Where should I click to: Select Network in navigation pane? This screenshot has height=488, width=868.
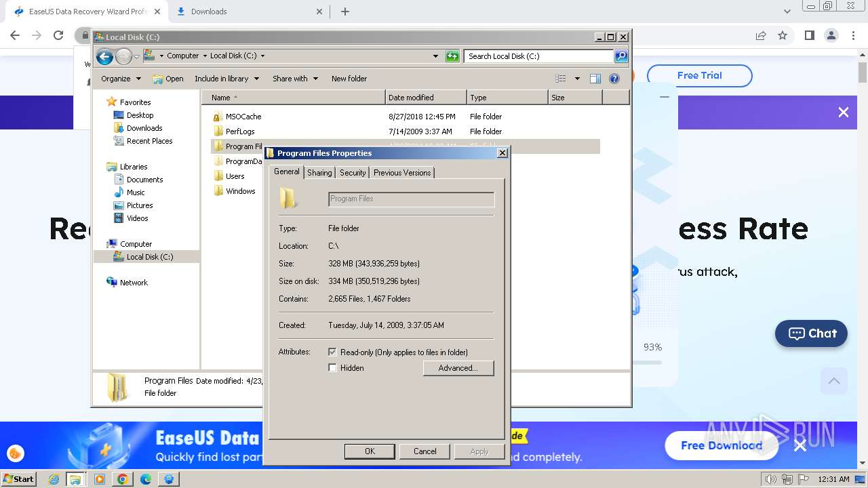[x=134, y=283]
